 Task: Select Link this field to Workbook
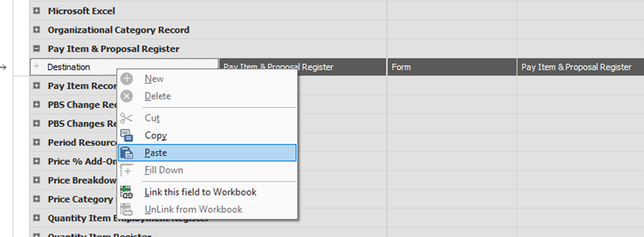[x=200, y=192]
